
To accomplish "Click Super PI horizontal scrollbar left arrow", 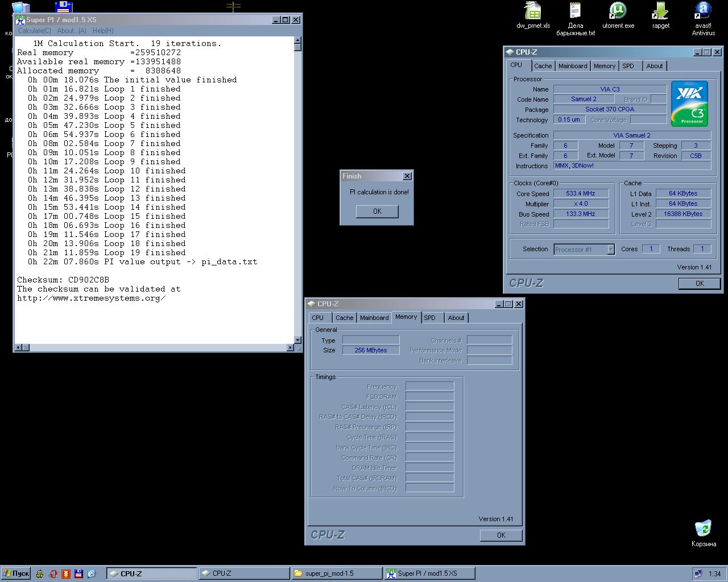I will (x=18, y=347).
